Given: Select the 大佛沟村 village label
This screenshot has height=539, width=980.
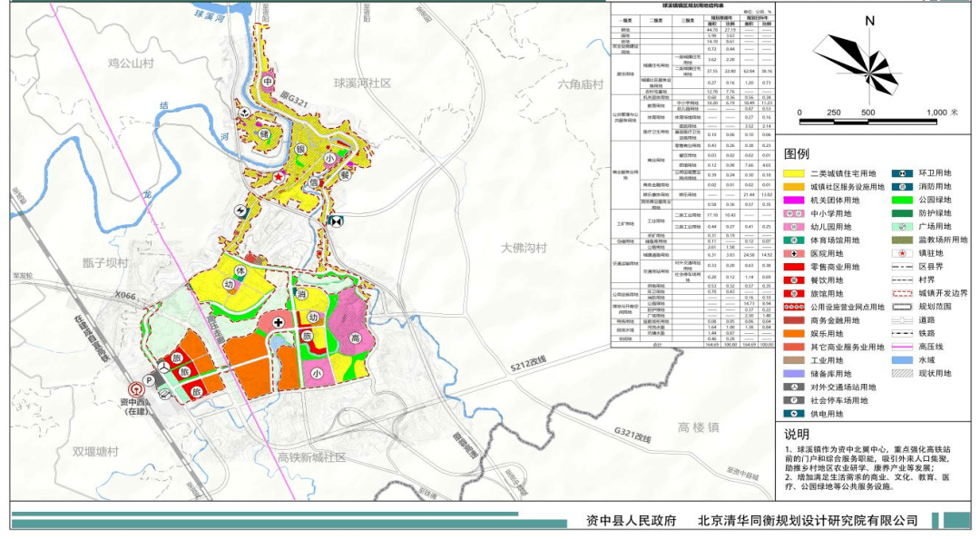Looking at the screenshot, I should (524, 248).
